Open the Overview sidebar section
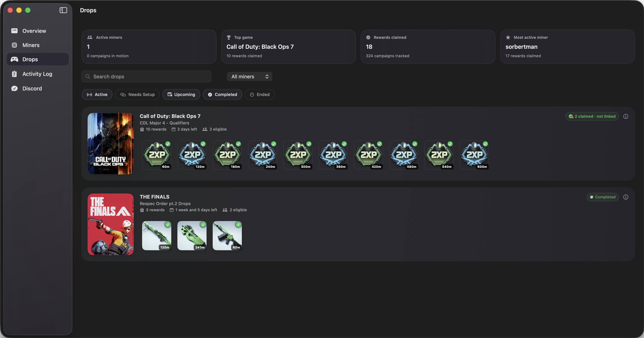 coord(38,31)
